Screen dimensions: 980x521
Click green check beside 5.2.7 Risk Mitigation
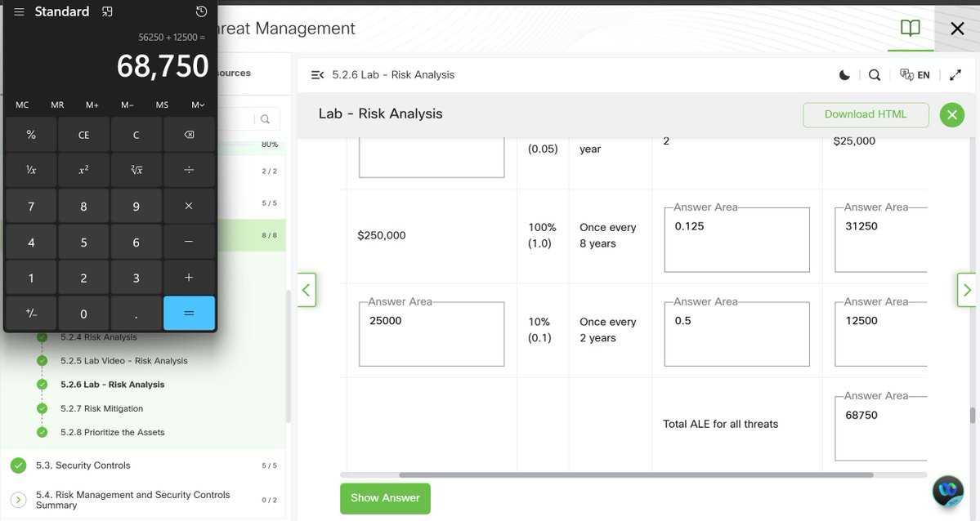(x=42, y=408)
